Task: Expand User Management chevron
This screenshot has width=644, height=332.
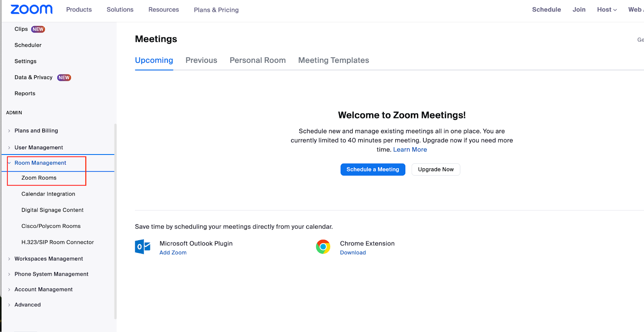Action: (9, 148)
